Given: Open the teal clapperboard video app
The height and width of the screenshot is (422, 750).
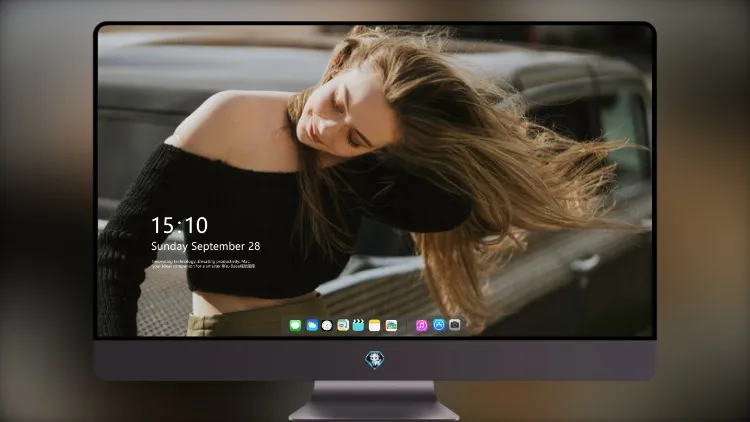Looking at the screenshot, I should click(x=358, y=325).
